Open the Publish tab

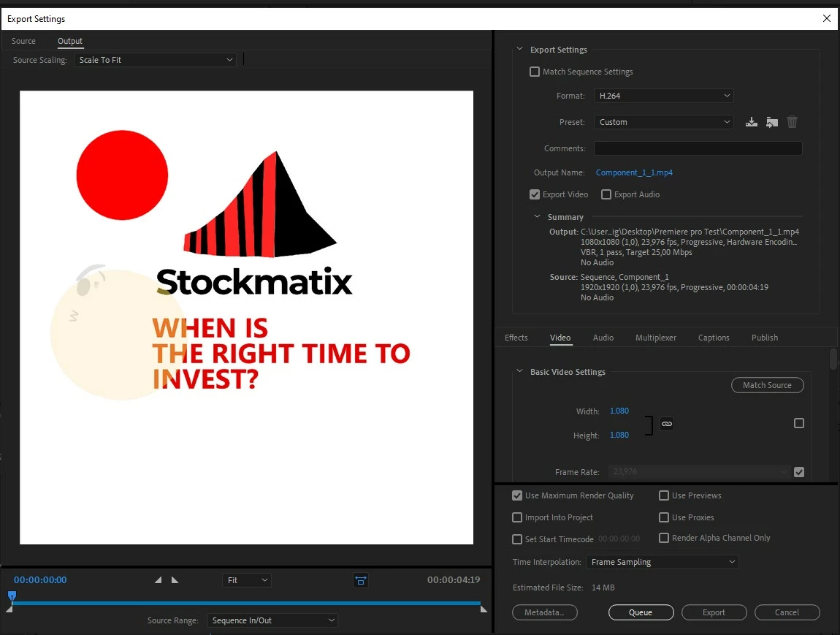pos(765,338)
